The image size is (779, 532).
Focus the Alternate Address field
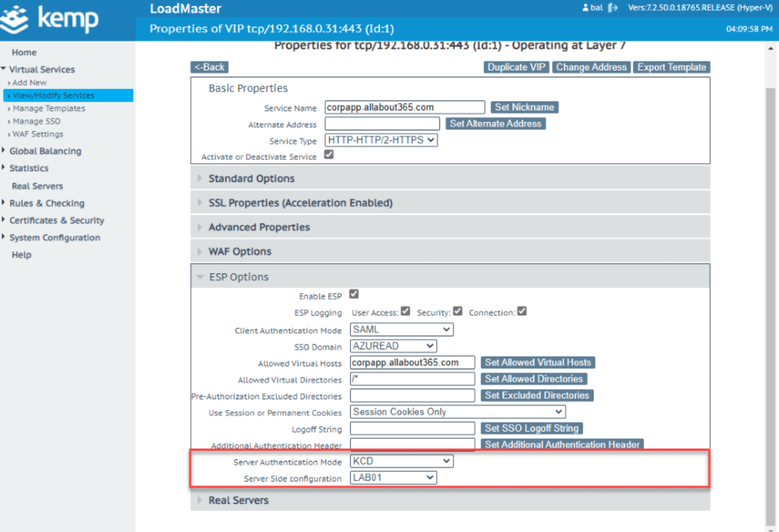[382, 124]
